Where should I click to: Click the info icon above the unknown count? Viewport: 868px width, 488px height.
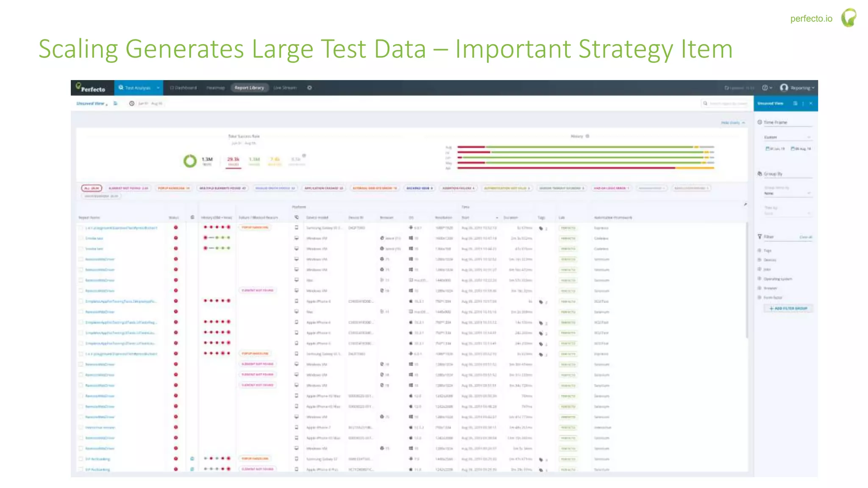tap(304, 155)
